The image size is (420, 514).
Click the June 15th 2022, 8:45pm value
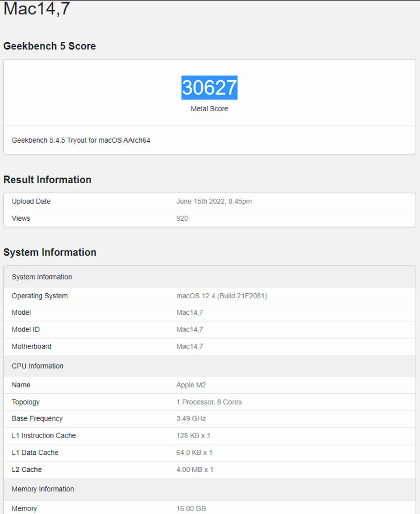[x=214, y=201]
